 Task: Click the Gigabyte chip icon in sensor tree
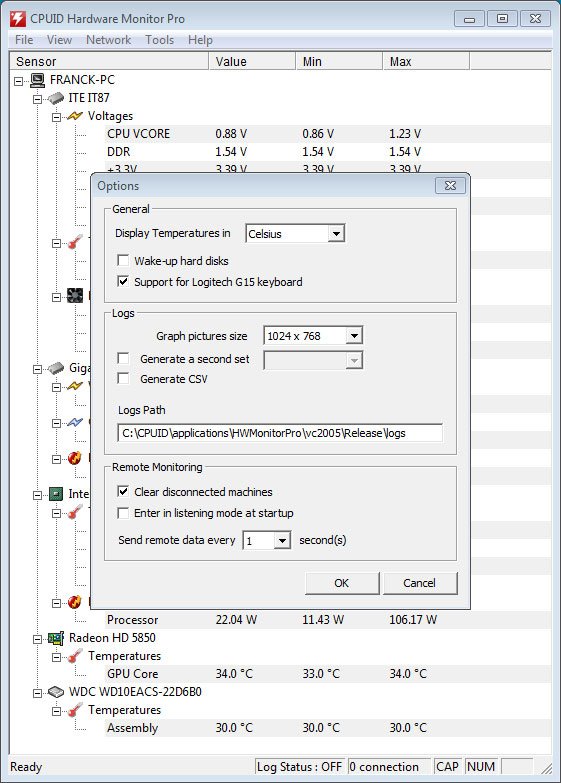(56, 369)
